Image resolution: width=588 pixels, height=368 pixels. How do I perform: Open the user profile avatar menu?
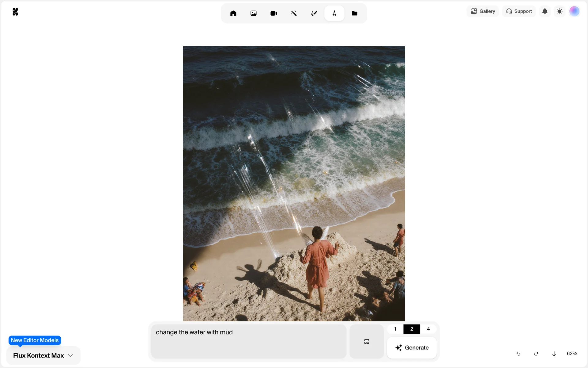[574, 11]
